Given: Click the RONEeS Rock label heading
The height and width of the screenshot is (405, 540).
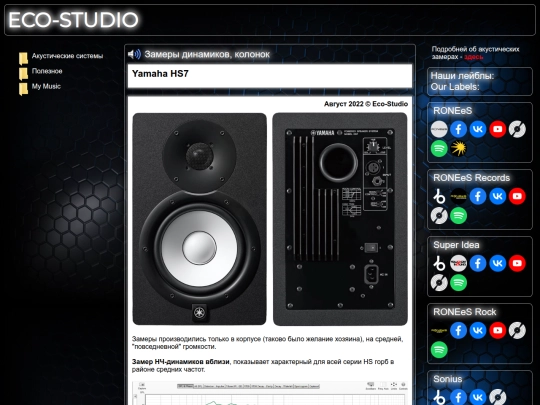Looking at the screenshot, I should 465,312.
